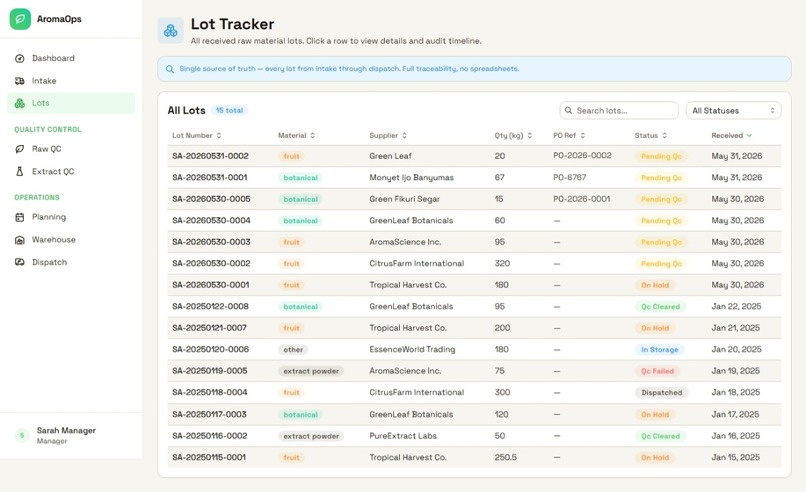Open the Dashboard page
Viewport: 806px width, 492px height.
point(71,58)
